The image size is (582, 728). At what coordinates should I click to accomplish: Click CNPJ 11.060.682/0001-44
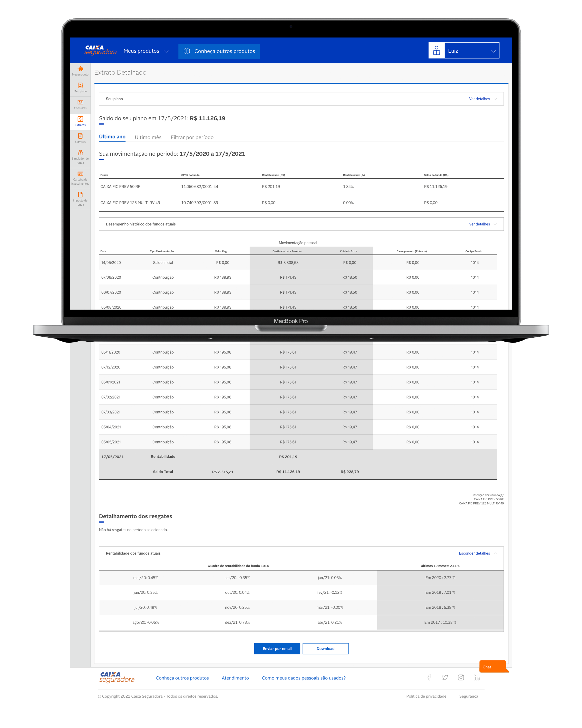pyautogui.click(x=200, y=187)
